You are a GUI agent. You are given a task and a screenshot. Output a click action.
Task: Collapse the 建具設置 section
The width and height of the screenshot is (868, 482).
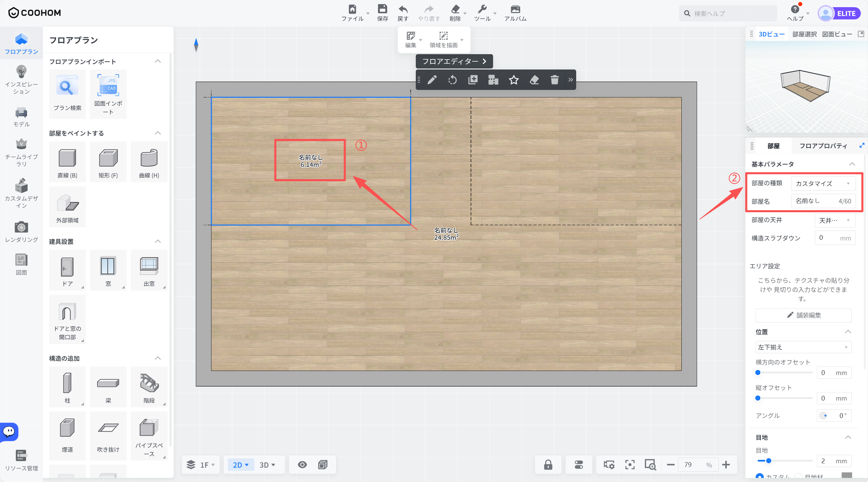pos(158,241)
